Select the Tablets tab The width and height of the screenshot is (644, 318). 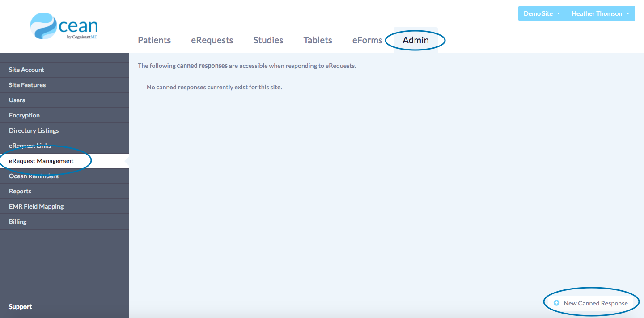(x=318, y=40)
